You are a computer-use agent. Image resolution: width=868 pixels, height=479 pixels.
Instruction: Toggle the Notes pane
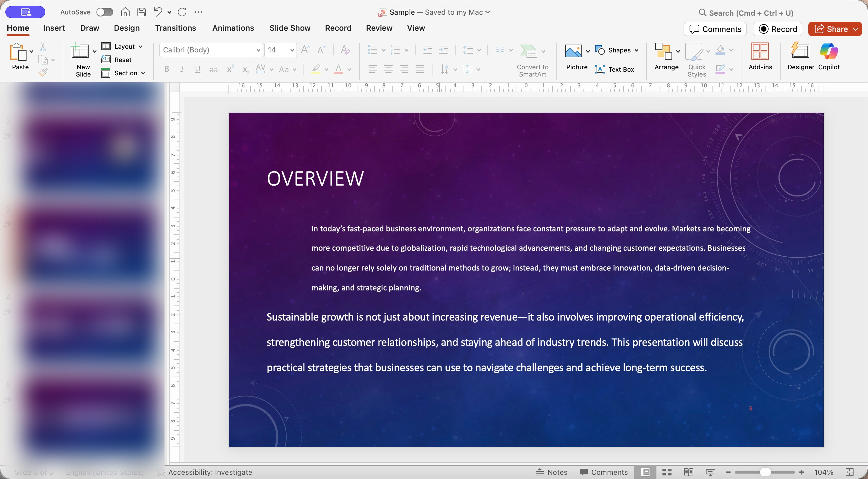(x=552, y=472)
